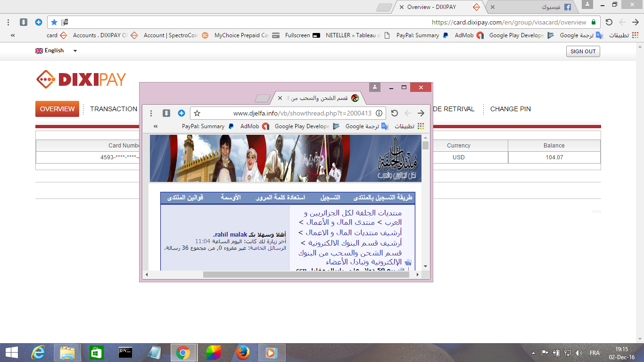Open Chrome menu in DIXIPAY window
Screen dimensions: 644x362
(x=9, y=22)
